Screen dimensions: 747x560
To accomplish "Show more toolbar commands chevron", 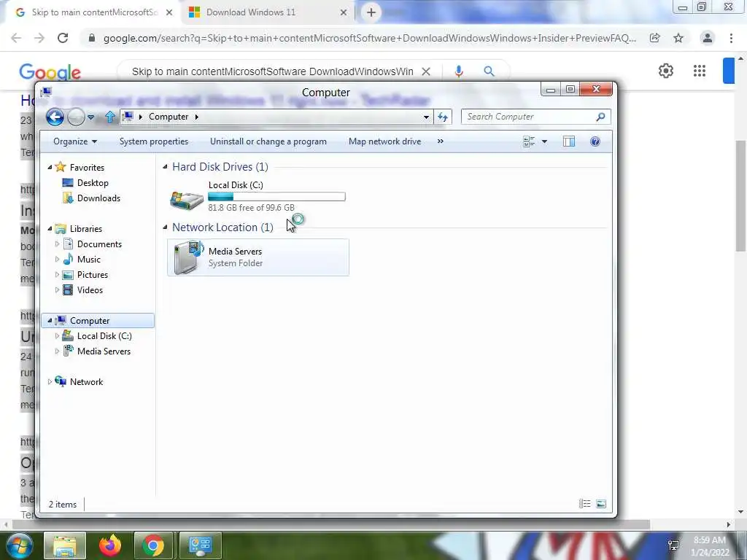I will pyautogui.click(x=440, y=141).
